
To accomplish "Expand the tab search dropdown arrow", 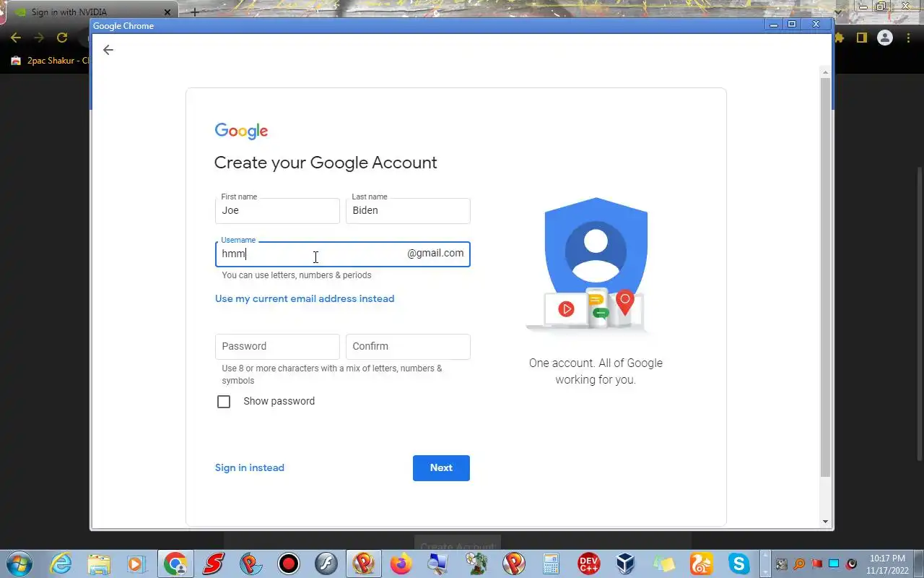I will pos(837,12).
